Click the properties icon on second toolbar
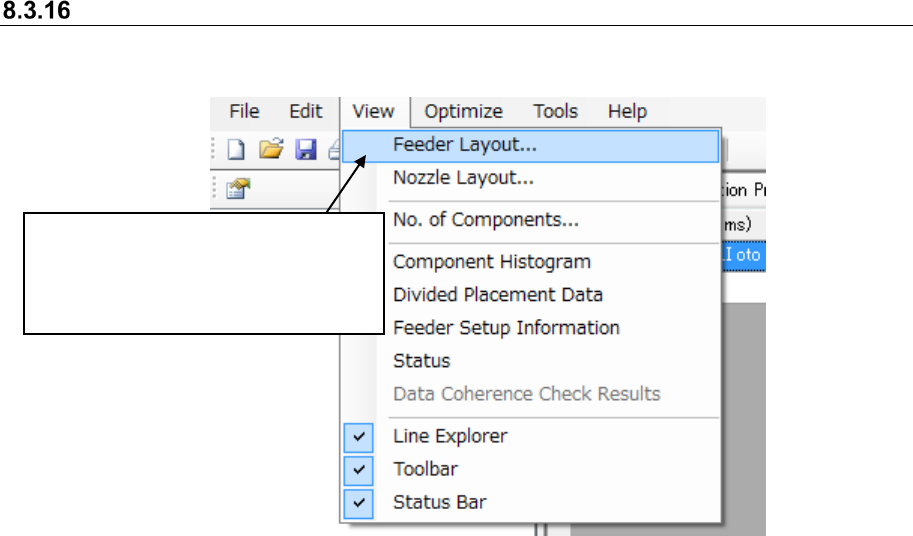This screenshot has width=913, height=536. 237,190
